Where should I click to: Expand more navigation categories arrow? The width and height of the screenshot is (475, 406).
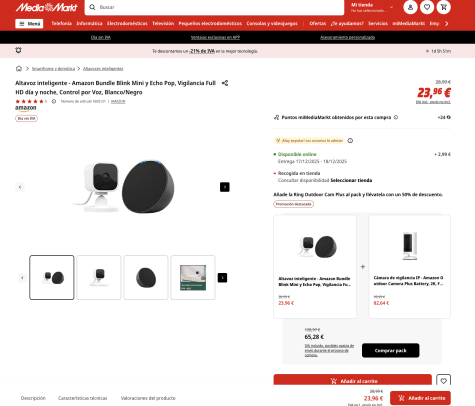[447, 23]
